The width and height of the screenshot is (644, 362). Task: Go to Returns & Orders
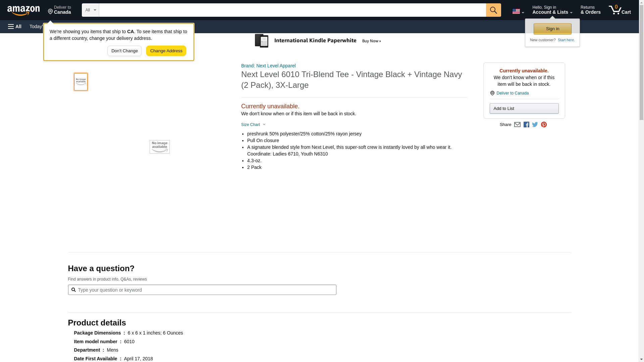pos(590,10)
